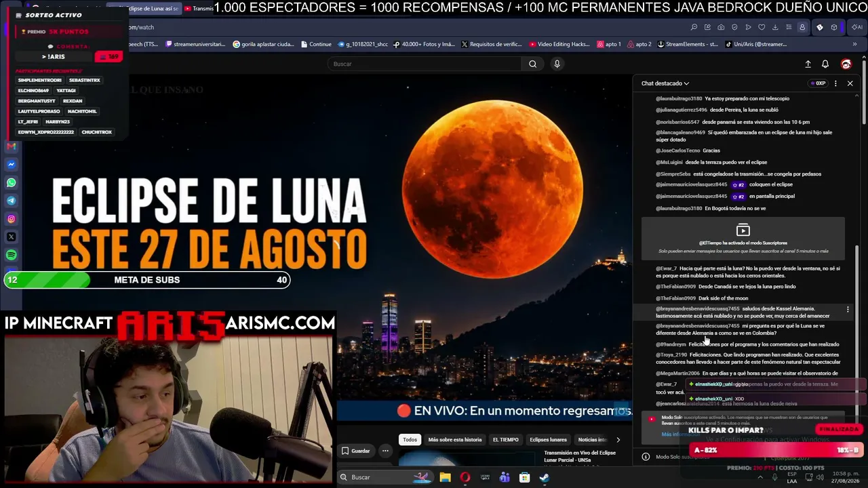Viewport: 868px width, 488px height.
Task: Click the browser snapshot camera icon
Action: coord(721,27)
